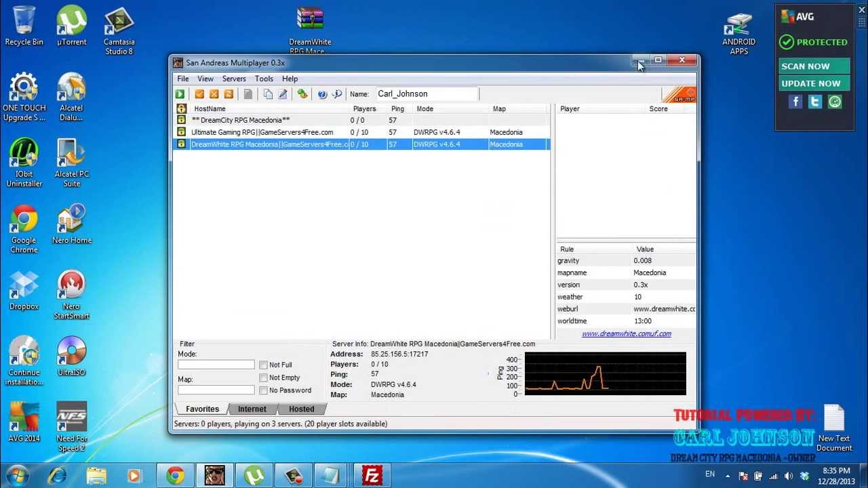This screenshot has width=868, height=488.
Task: Open the www.dreamwhite.comuf.com link
Action: 627,333
